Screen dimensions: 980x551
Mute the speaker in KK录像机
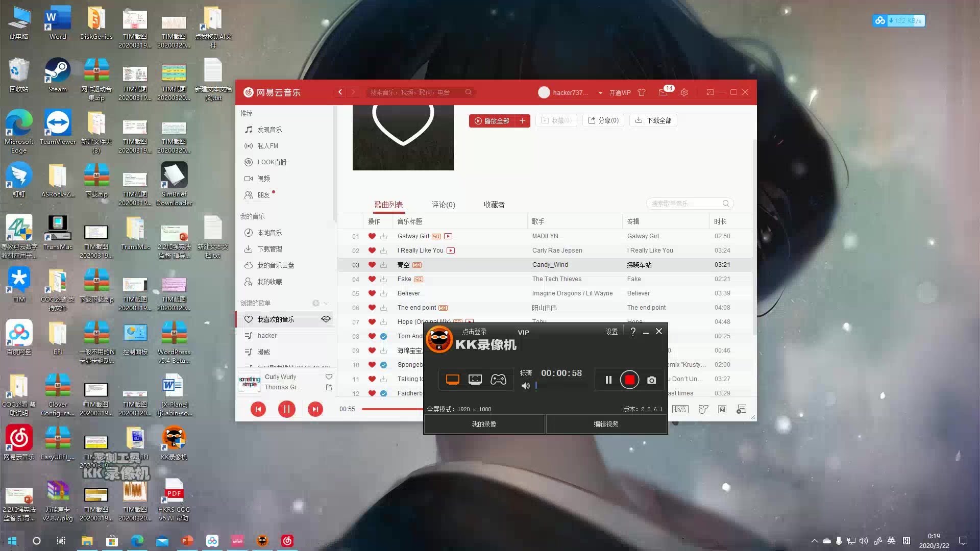point(526,386)
